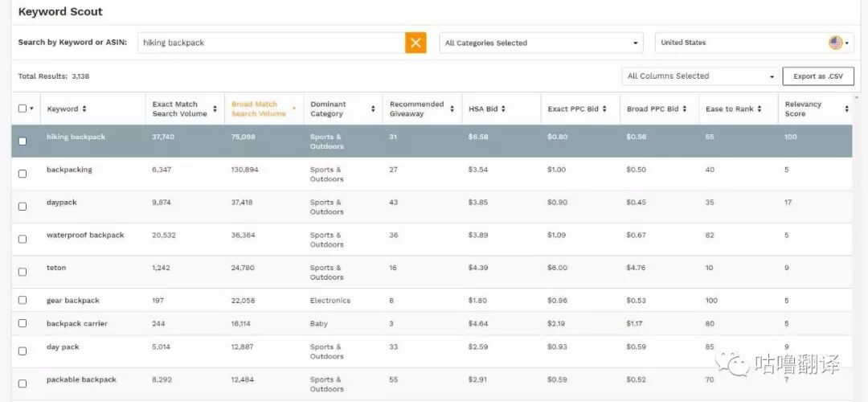Open the United States marketplace dropdown
This screenshot has height=402, width=868.
[x=755, y=43]
